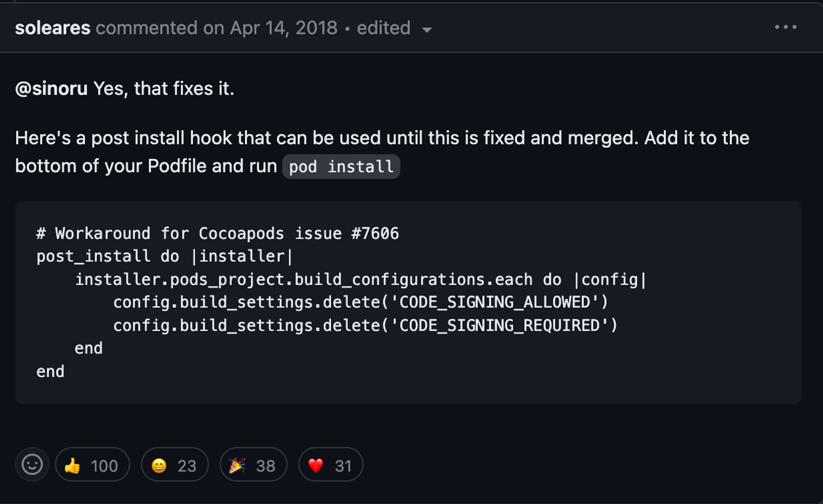Toggle the thumbs up reaction with 100
Screen dimensions: 823x504
coord(93,465)
